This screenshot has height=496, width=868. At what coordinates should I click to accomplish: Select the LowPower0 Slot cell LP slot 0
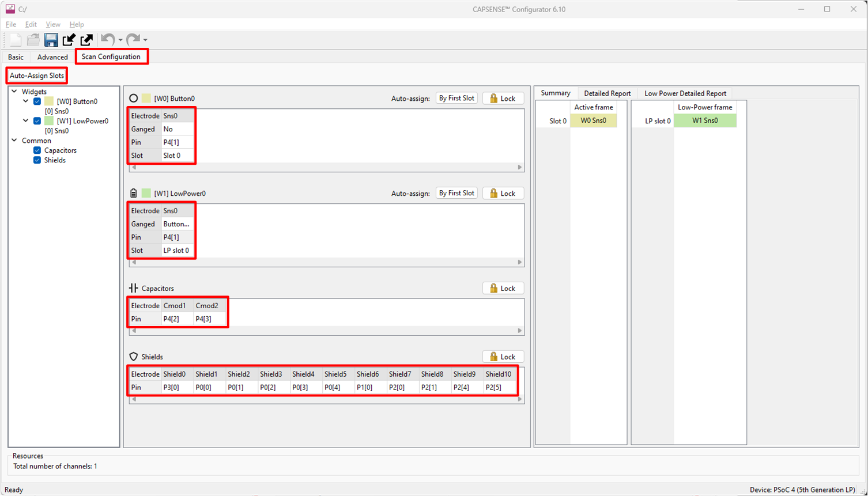[178, 251]
